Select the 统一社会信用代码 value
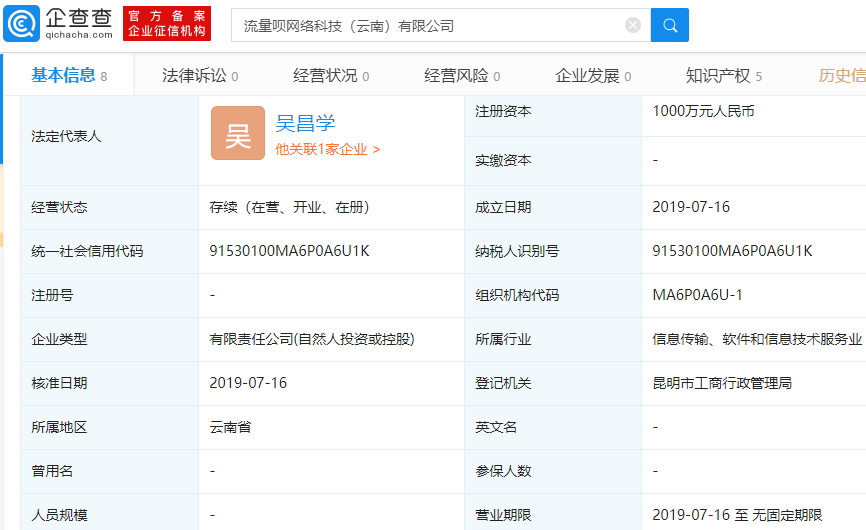Image resolution: width=866 pixels, height=530 pixels. point(289,251)
